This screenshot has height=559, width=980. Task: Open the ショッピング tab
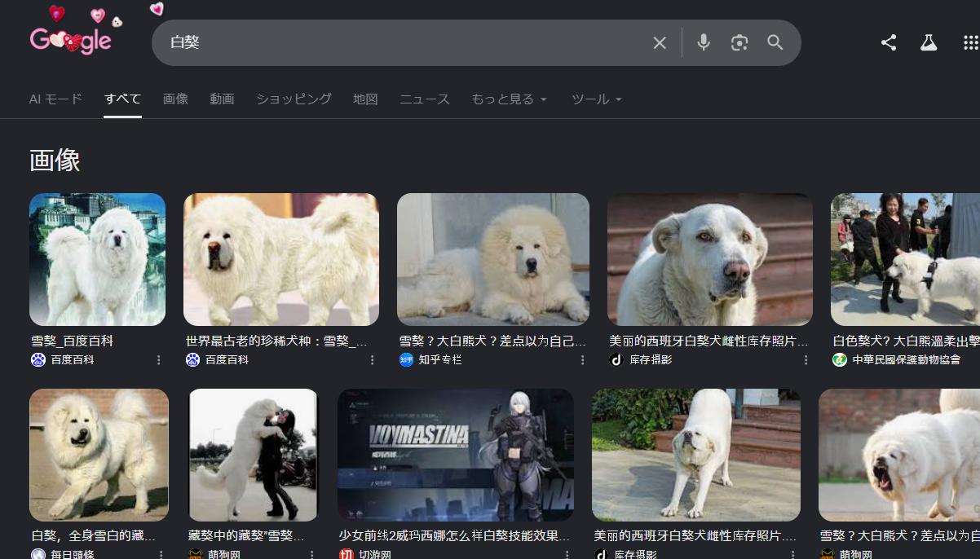coord(294,99)
